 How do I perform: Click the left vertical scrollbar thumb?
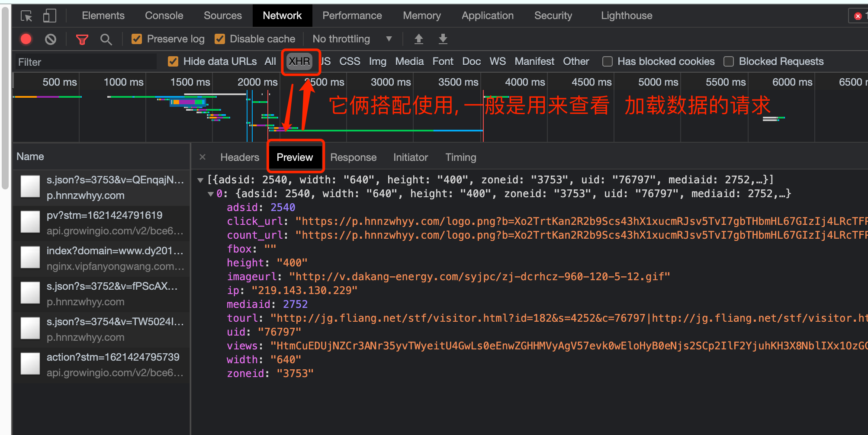(x=5, y=97)
